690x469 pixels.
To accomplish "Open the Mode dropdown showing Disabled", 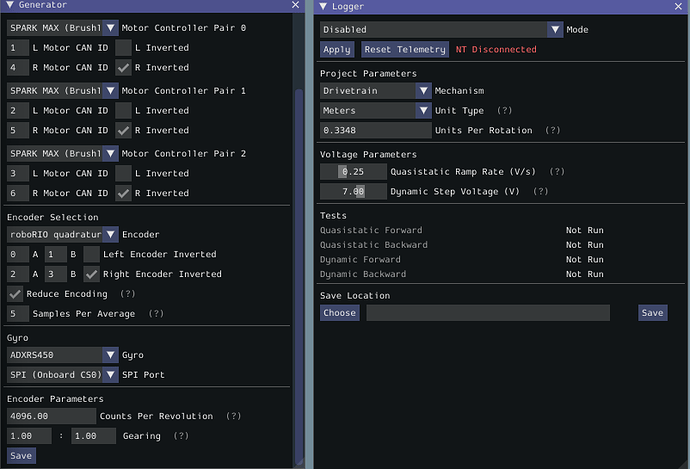I will (441, 29).
